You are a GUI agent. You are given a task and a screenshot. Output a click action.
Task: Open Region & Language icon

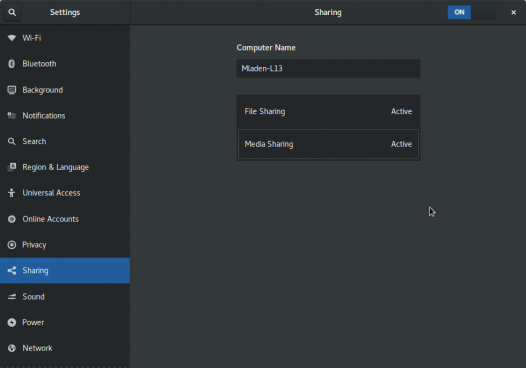coord(12,167)
